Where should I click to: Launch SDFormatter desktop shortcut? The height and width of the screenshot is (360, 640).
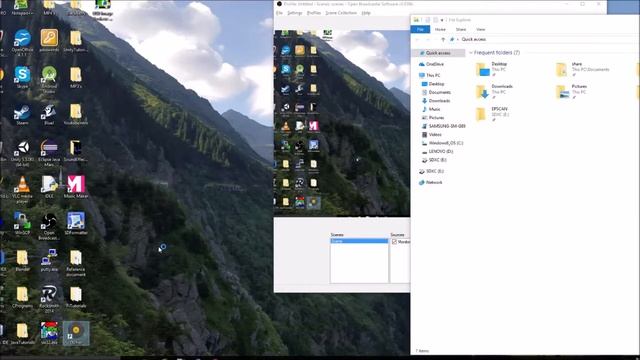tap(76, 224)
